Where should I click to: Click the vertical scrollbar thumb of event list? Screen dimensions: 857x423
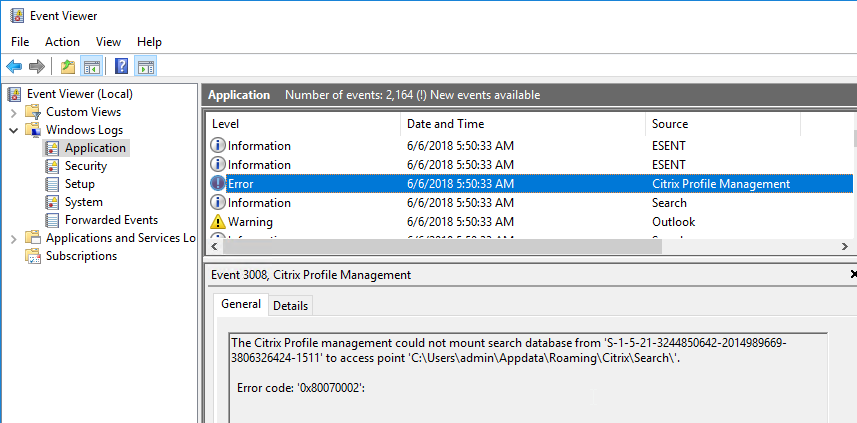tap(854, 139)
